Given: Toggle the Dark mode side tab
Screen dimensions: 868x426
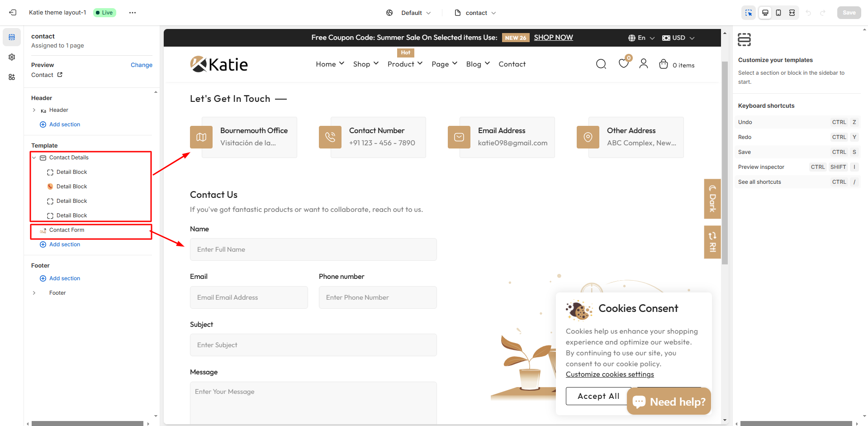Looking at the screenshot, I should tap(712, 199).
